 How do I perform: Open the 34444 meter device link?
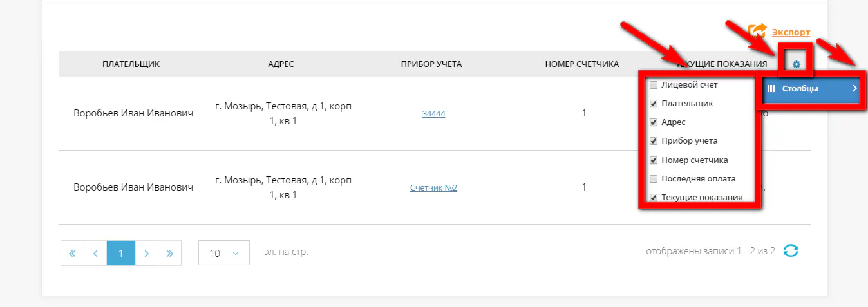click(x=433, y=114)
